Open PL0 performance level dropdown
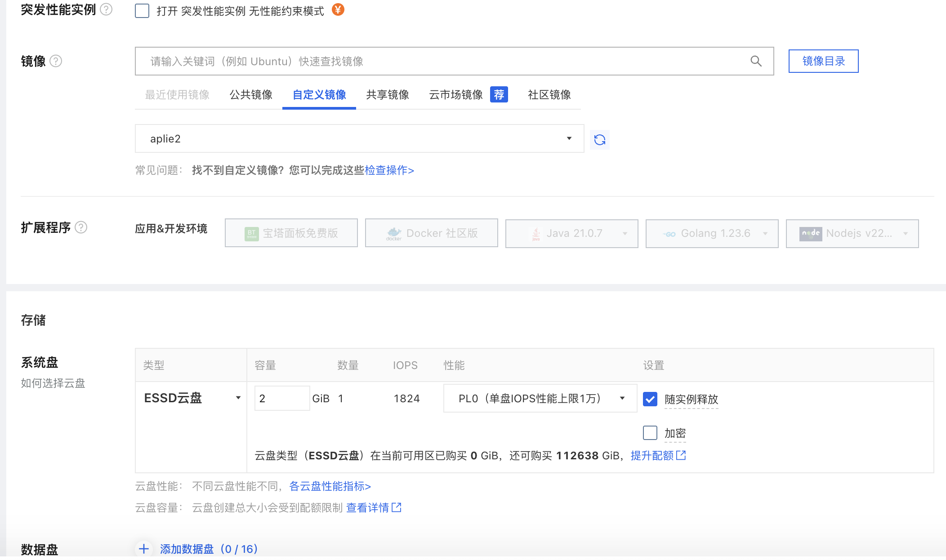Screen dimensions: 946x560 tap(540, 398)
